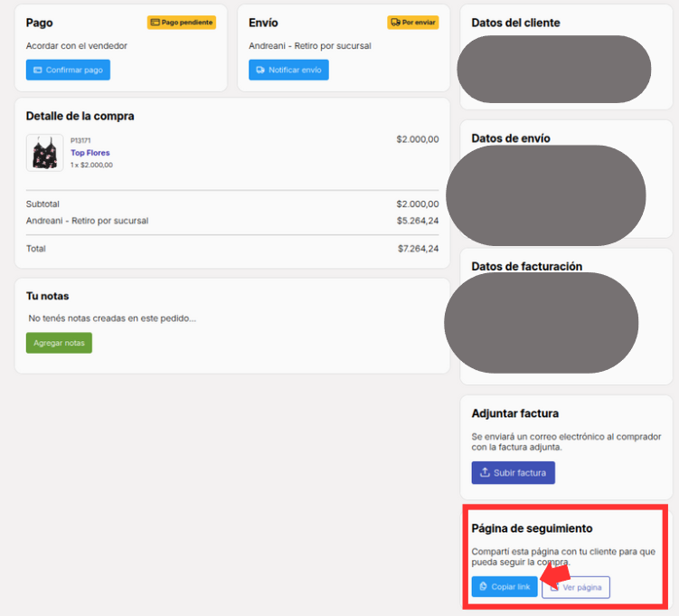Click the product code P13171
Image resolution: width=679 pixels, height=616 pixels.
[x=80, y=140]
